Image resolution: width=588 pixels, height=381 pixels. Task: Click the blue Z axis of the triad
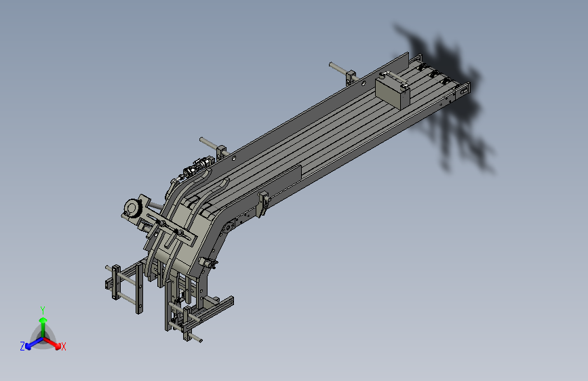pos(34,344)
